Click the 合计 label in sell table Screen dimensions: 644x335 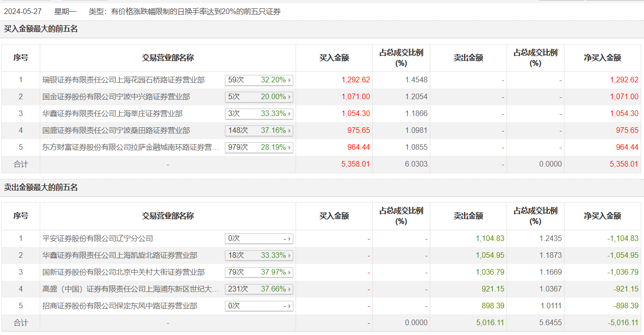click(21, 323)
